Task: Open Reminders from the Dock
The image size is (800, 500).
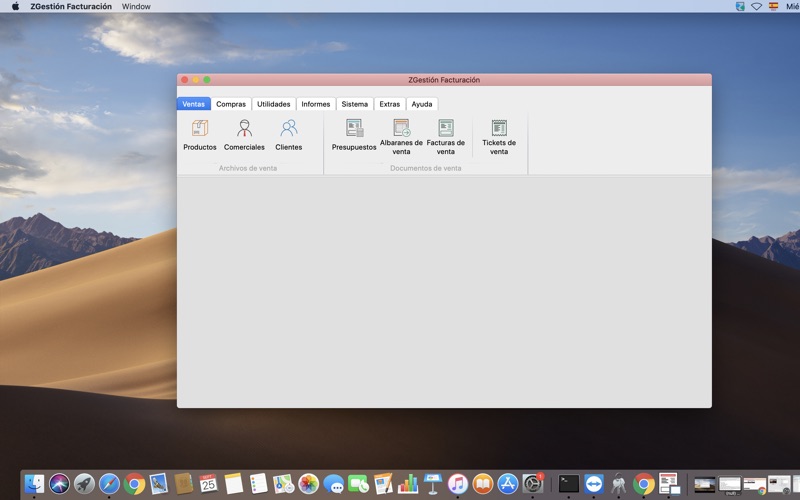Action: point(258,483)
